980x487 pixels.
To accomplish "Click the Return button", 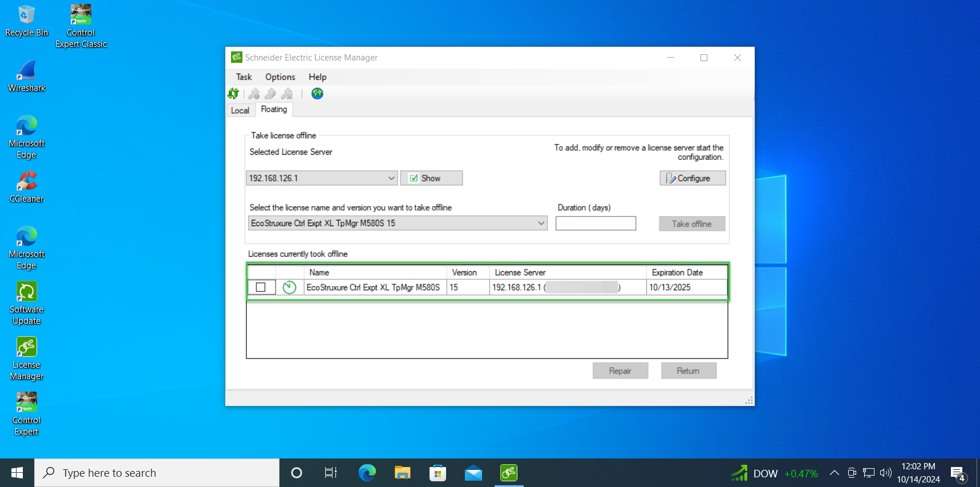I will click(689, 371).
